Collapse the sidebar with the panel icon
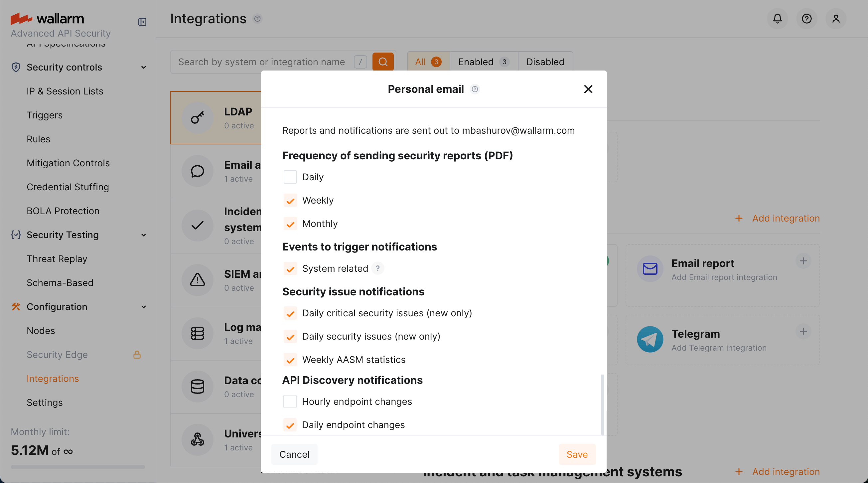Viewport: 868px width, 483px height. click(x=142, y=22)
